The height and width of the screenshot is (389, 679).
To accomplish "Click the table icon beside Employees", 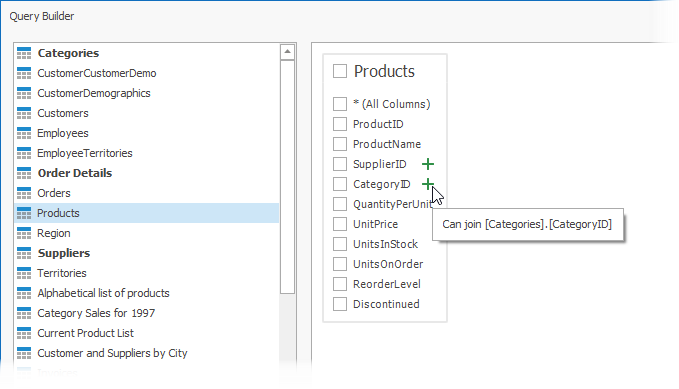I will click(24, 133).
